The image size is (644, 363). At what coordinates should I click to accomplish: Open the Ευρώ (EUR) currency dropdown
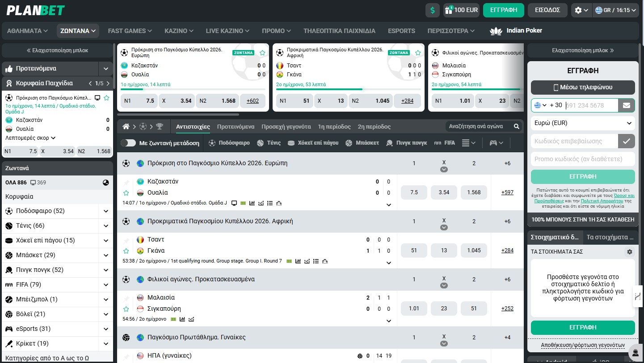coord(582,123)
